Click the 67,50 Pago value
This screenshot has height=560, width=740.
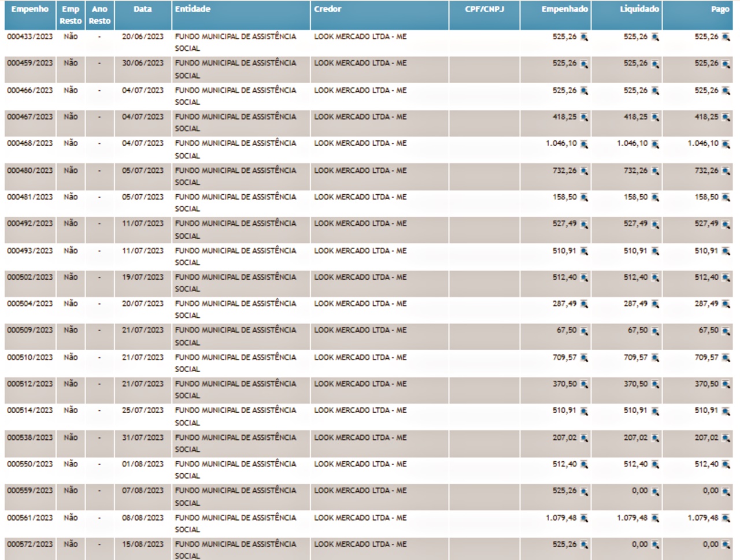[x=708, y=331]
